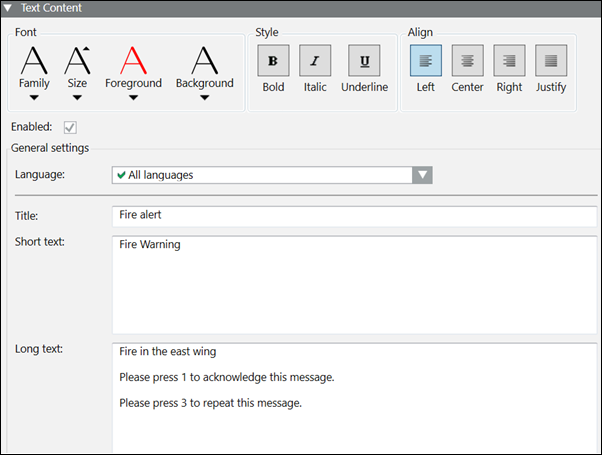This screenshot has height=455, width=602.
Task: Expand the Family dropdown arrow
Action: point(34,98)
